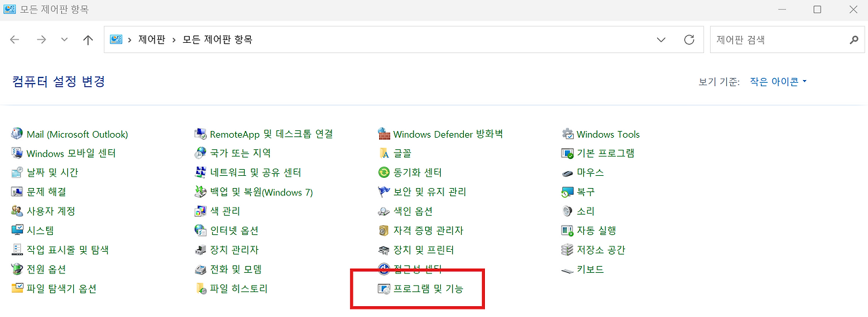Open the 글꼴 fonts icon
This screenshot has width=868, height=317.
point(384,153)
